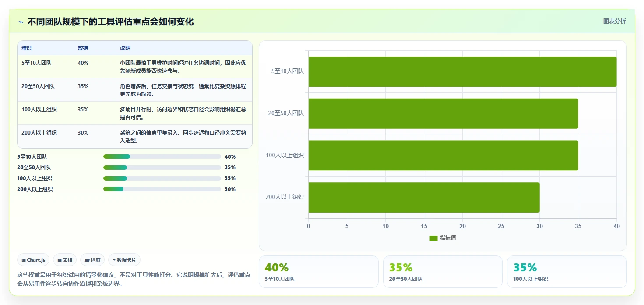
Task: Click the 说明 column header
Action: click(x=125, y=48)
